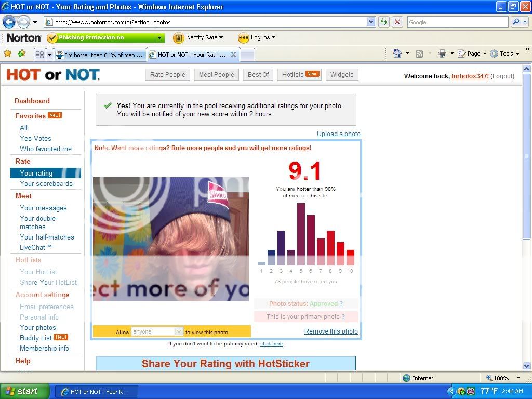Image resolution: width=532 pixels, height=399 pixels.
Task: Open Yes Votes in the sidebar
Action: (x=35, y=138)
